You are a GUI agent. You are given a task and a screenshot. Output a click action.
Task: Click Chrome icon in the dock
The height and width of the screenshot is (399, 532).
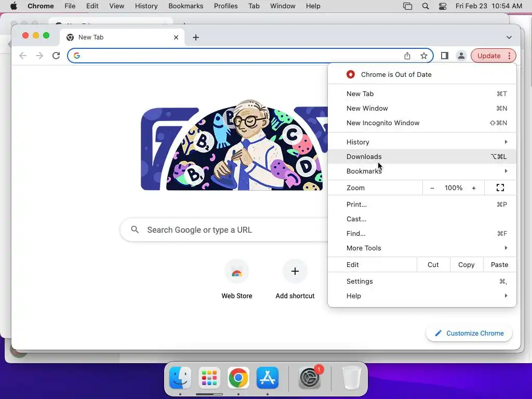click(x=238, y=378)
